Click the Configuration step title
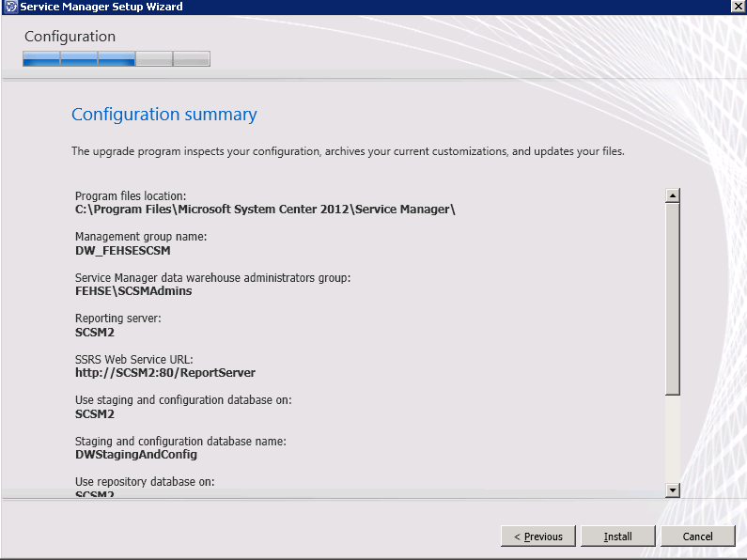Image resolution: width=747 pixels, height=560 pixels. [x=70, y=37]
